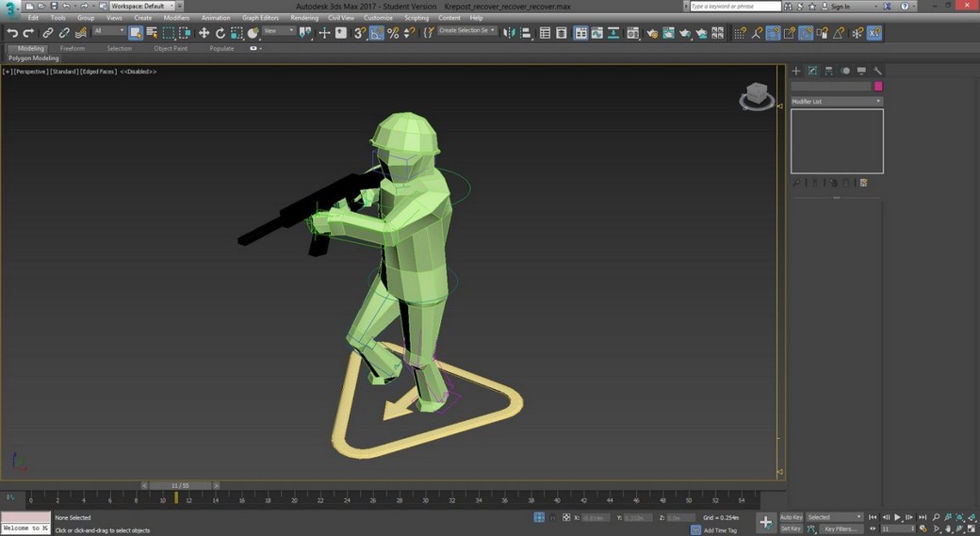Switch to the Freeform ribbon tab

pos(73,48)
